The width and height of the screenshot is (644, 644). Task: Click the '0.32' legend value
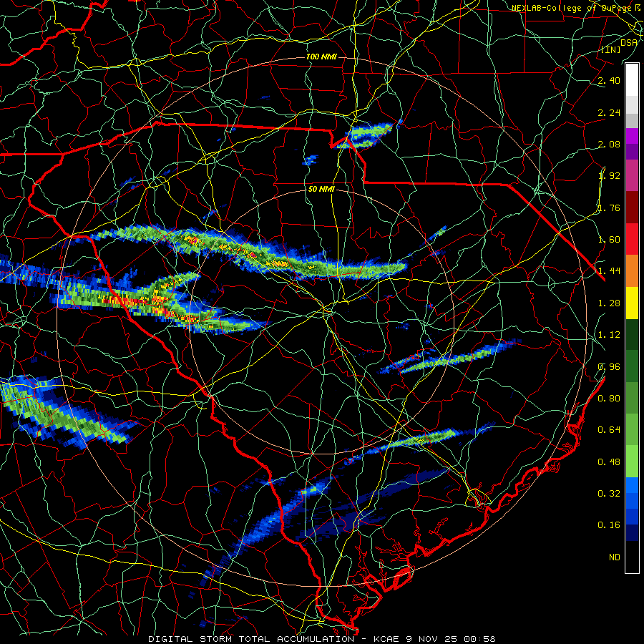609,494
